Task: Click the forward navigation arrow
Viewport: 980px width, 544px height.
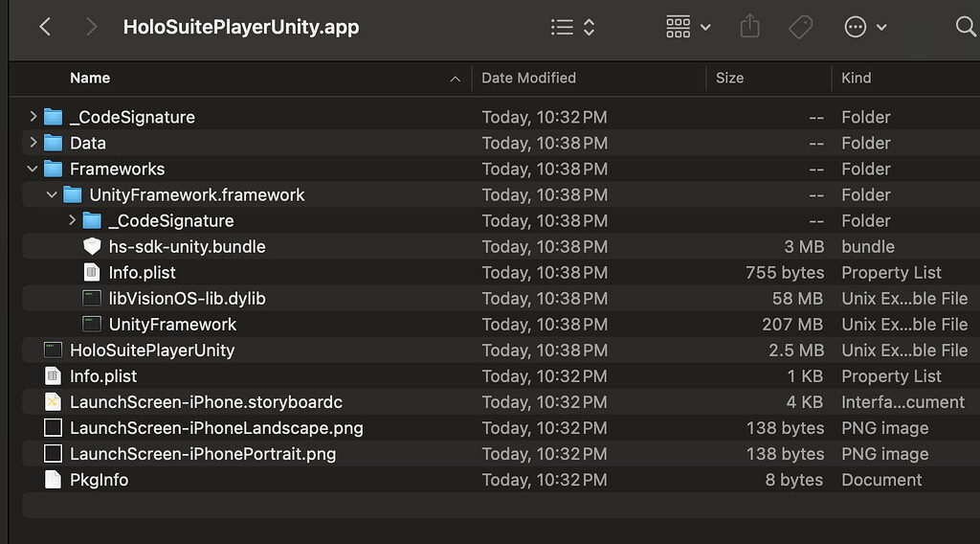Action: click(91, 27)
